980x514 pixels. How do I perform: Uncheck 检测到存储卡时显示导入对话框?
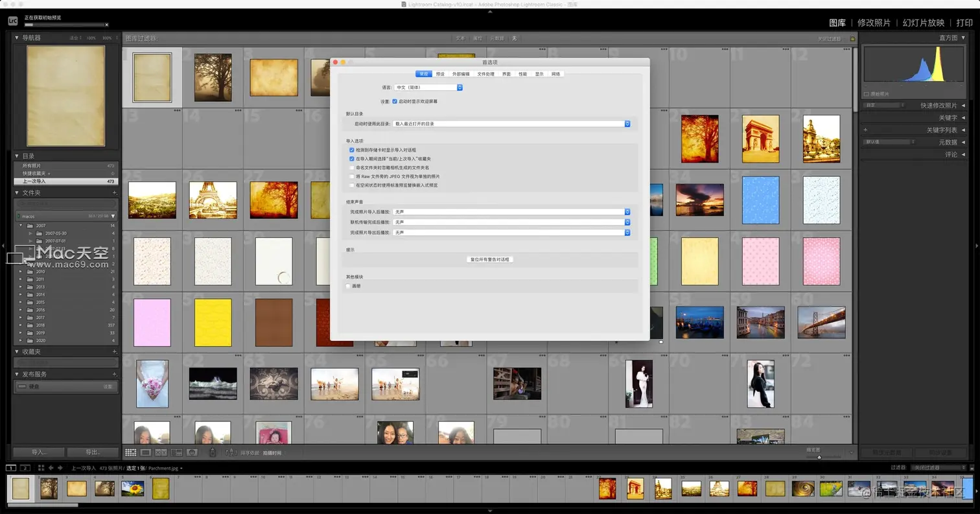[x=352, y=150]
